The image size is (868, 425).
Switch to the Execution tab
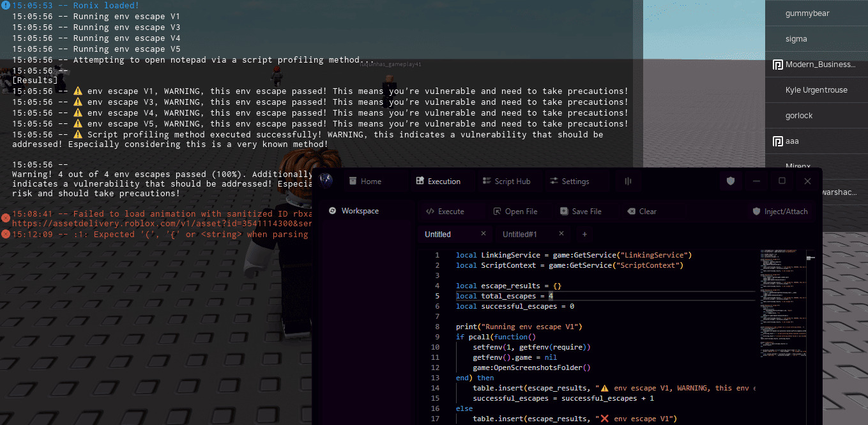pos(438,182)
